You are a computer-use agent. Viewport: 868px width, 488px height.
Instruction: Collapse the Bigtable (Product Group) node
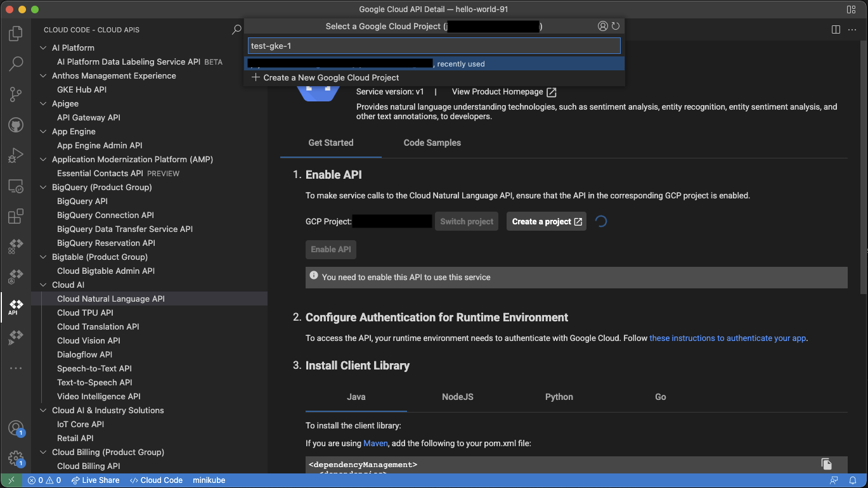[x=43, y=257]
